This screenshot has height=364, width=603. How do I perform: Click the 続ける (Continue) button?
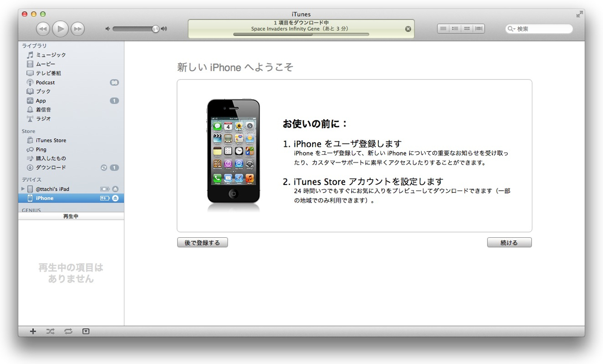click(509, 243)
